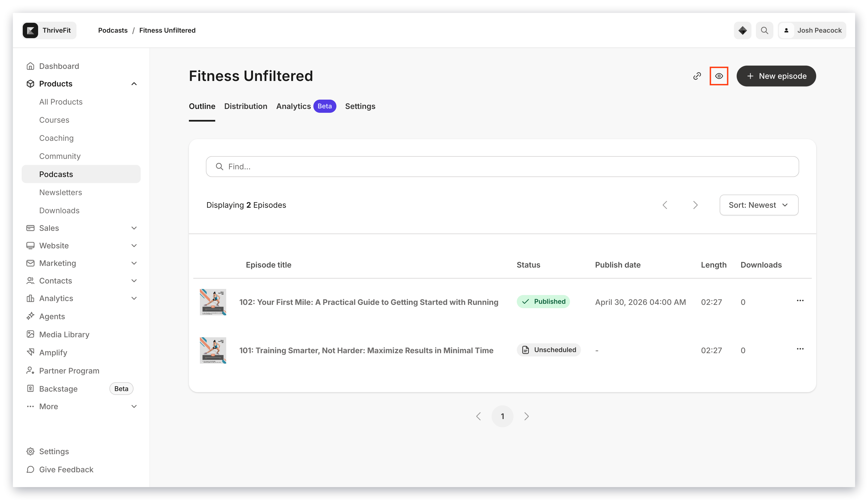Switch to the Distribution tab
This screenshot has width=868, height=500.
point(246,106)
